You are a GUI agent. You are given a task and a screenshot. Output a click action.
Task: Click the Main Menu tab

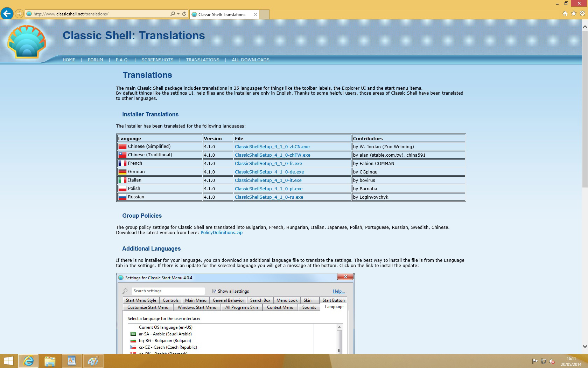[196, 300]
